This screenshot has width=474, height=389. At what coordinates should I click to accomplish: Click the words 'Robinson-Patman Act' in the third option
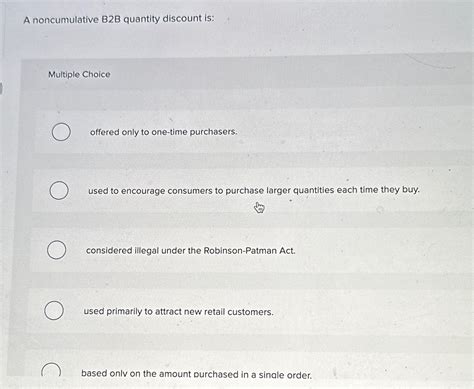(249, 251)
